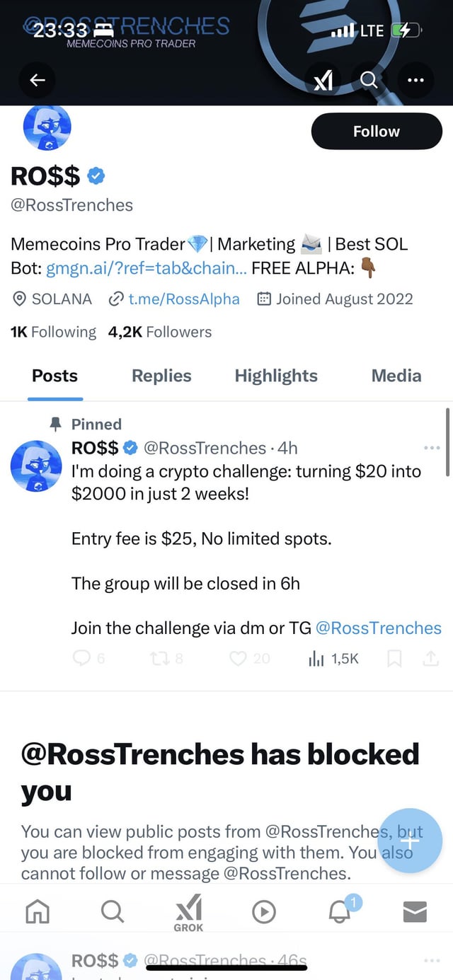Image resolution: width=453 pixels, height=980 pixels.
Task: Open Grok from the profile header
Action: 323,81
